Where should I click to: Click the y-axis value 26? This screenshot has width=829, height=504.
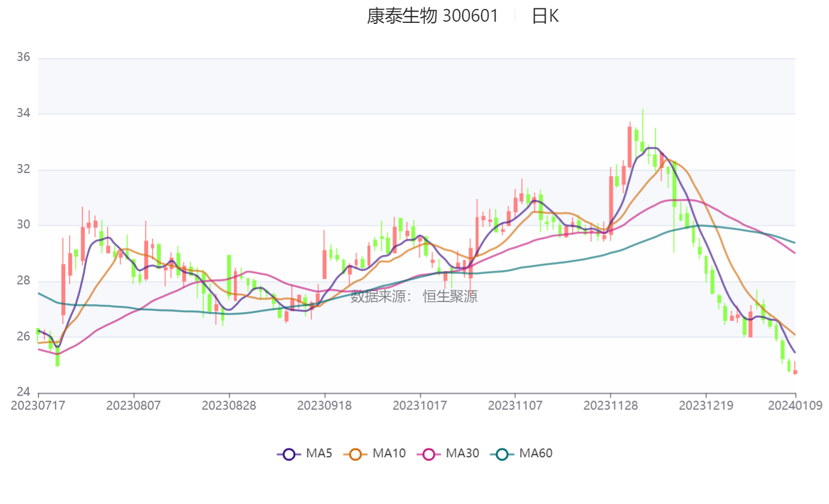coord(23,336)
